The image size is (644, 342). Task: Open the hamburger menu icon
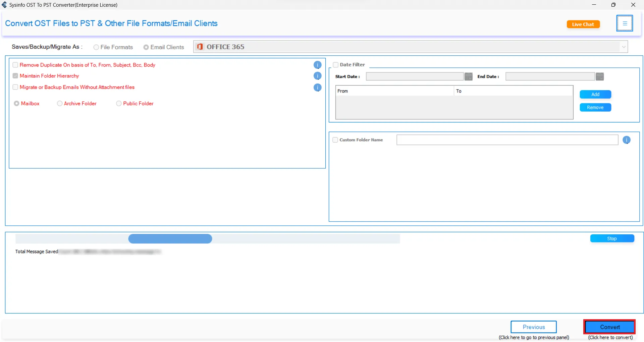(x=624, y=23)
